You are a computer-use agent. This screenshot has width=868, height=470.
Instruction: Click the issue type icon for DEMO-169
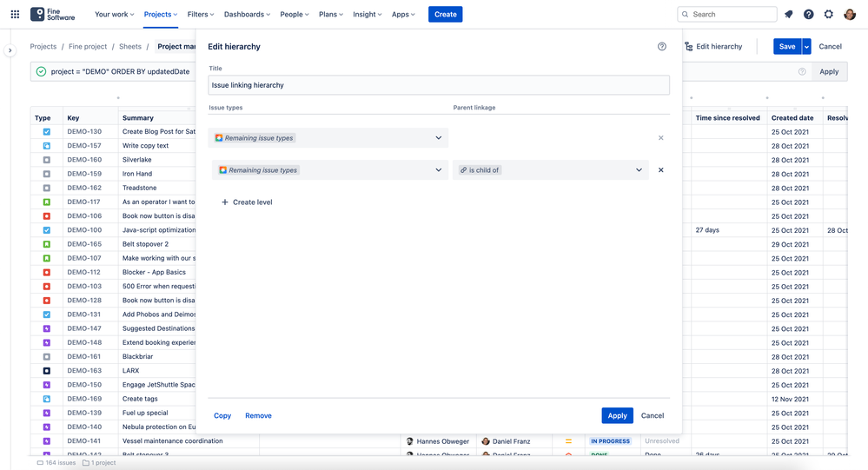pyautogui.click(x=47, y=399)
